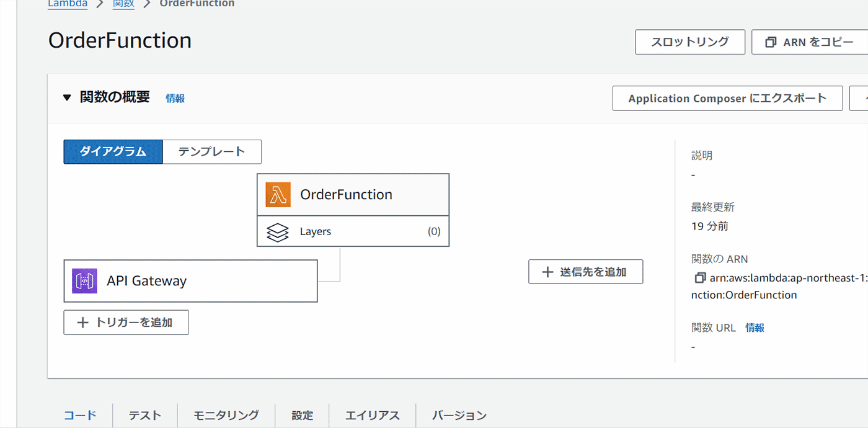This screenshot has height=428, width=868.
Task: Select the Layers (0) row
Action: (353, 231)
